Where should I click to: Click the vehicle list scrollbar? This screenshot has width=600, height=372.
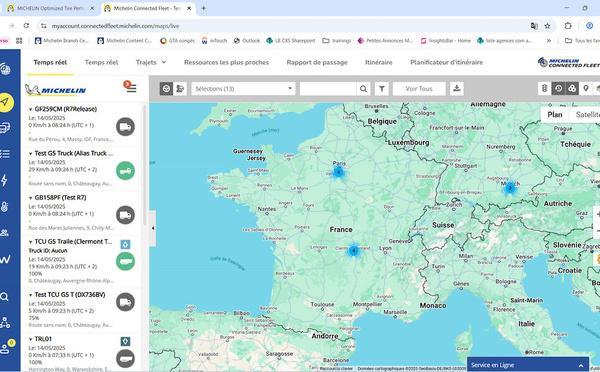coord(144,165)
